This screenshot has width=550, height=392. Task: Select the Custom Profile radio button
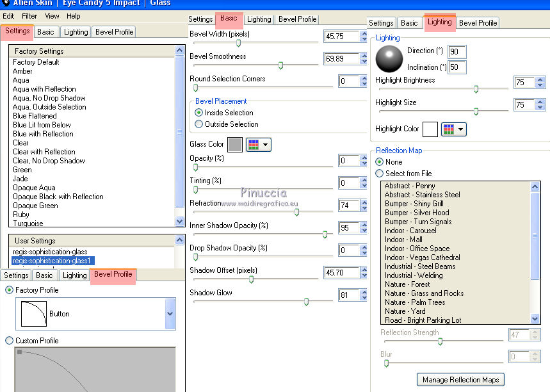tap(10, 340)
